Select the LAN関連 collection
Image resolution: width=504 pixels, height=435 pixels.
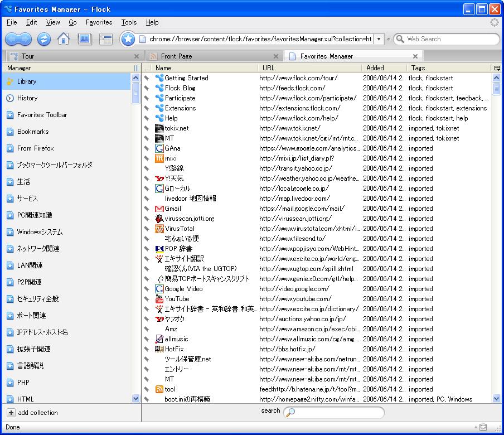coord(66,265)
